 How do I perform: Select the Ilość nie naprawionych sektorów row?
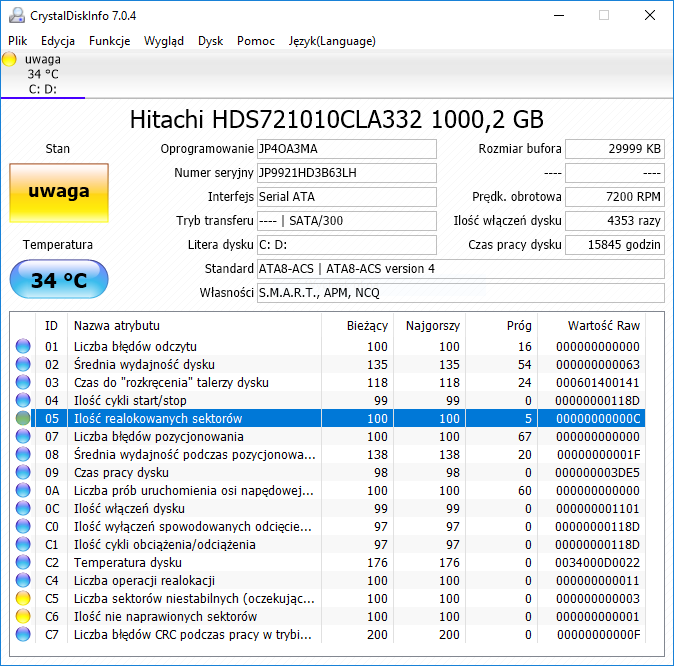(328, 617)
